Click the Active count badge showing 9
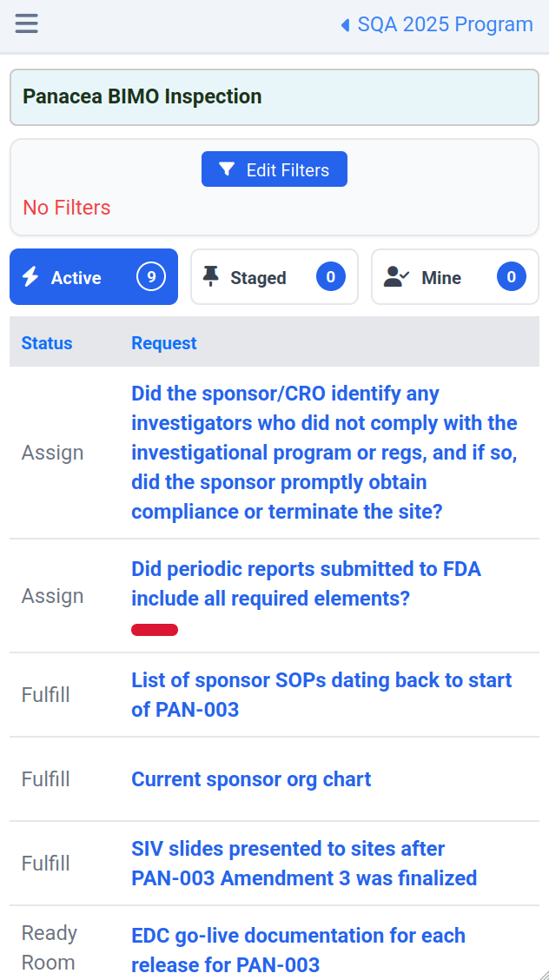Viewport: 549px width, 980px height. click(x=151, y=277)
